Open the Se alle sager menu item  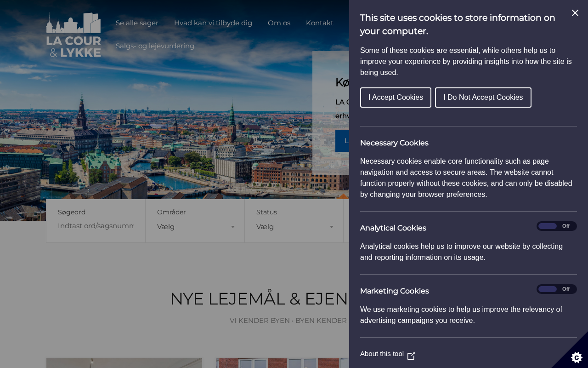click(x=137, y=23)
